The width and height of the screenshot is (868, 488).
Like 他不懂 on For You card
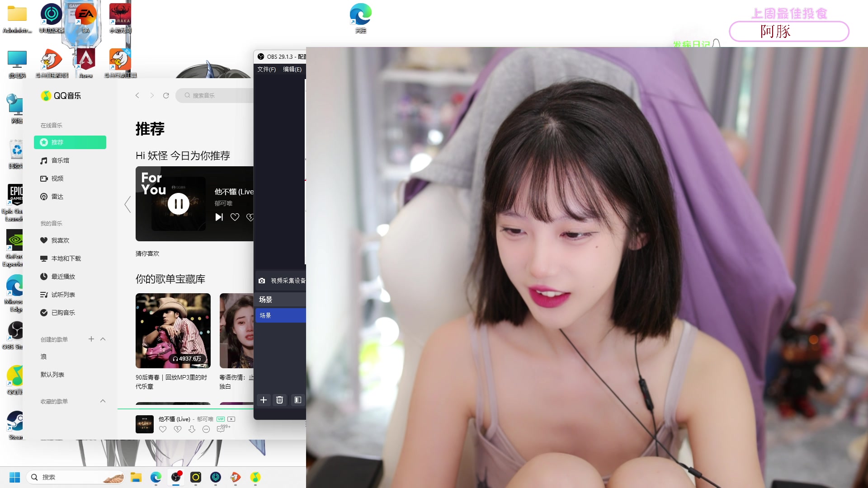235,217
